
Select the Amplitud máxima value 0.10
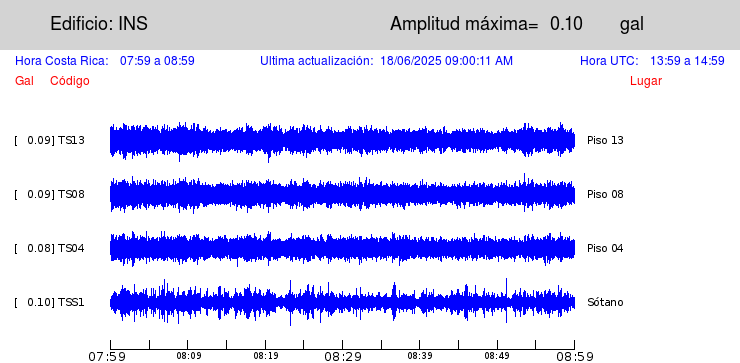(566, 24)
